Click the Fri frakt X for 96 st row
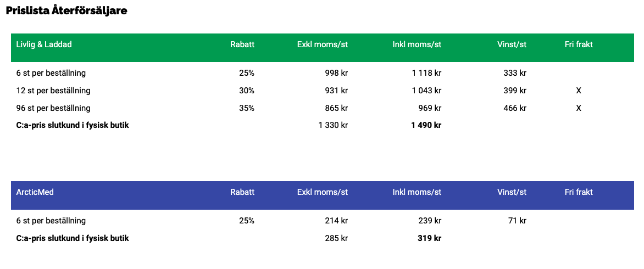The width and height of the screenshot is (644, 269). pos(579,108)
